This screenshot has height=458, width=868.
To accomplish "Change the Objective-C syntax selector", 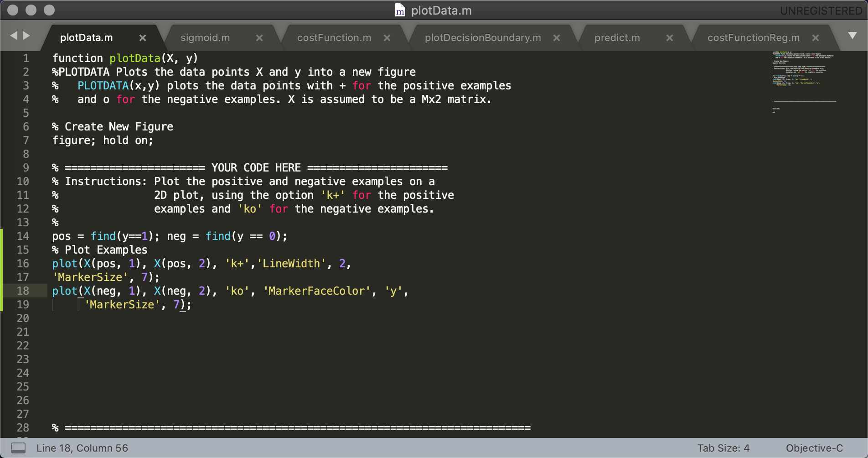I will point(815,448).
